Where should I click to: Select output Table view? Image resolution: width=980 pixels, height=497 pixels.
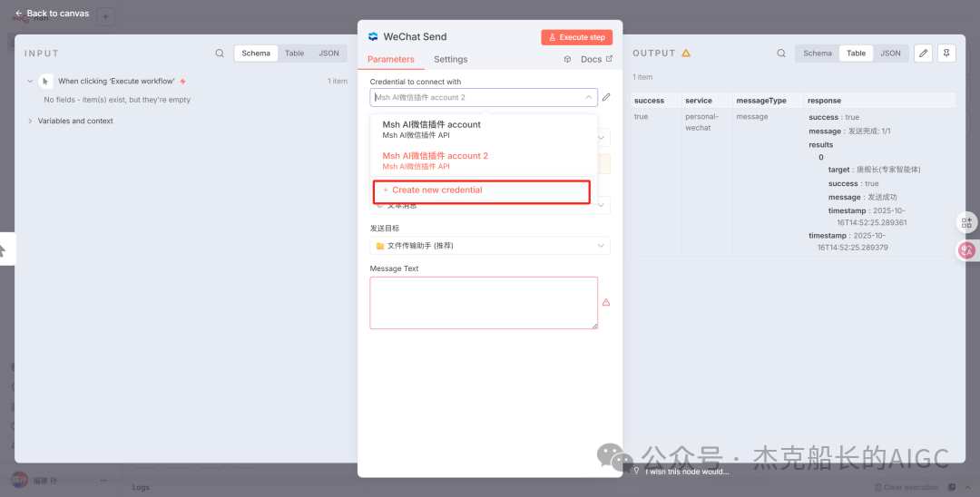coord(856,54)
